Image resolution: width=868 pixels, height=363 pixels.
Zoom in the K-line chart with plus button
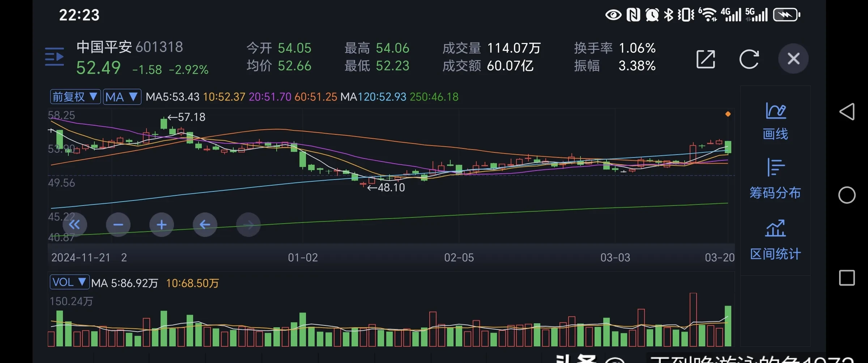pyautogui.click(x=162, y=225)
